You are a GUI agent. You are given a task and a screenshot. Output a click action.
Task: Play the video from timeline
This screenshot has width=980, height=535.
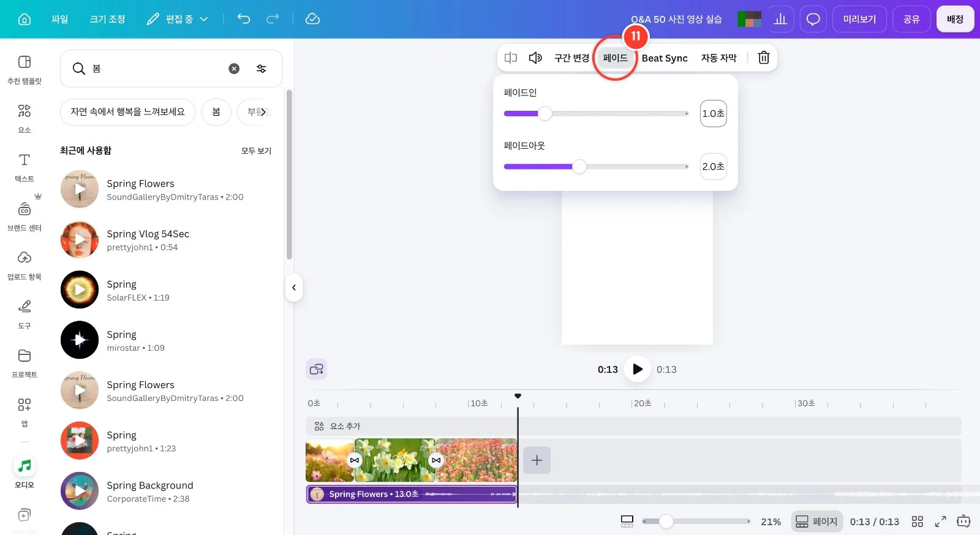[637, 369]
